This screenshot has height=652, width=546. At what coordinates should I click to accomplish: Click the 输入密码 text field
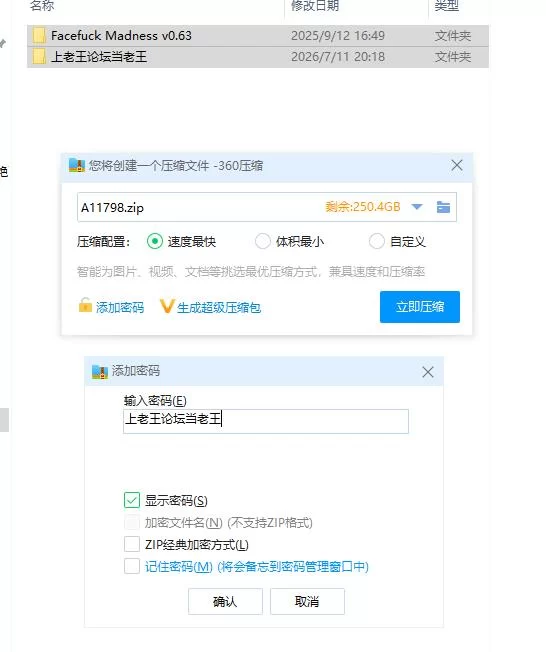[x=266, y=421]
